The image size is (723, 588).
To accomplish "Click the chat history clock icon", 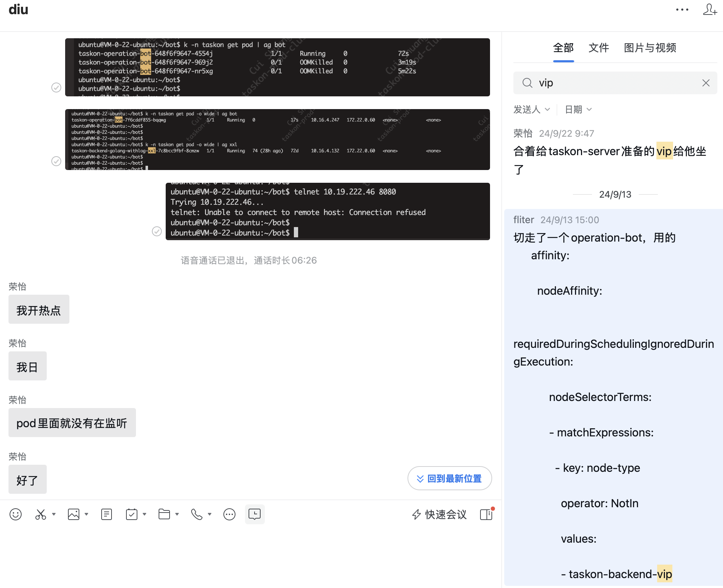I will click(255, 514).
